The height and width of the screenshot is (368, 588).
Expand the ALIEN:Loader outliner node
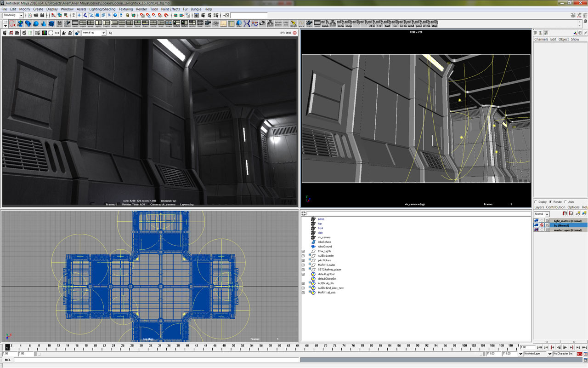(x=303, y=256)
